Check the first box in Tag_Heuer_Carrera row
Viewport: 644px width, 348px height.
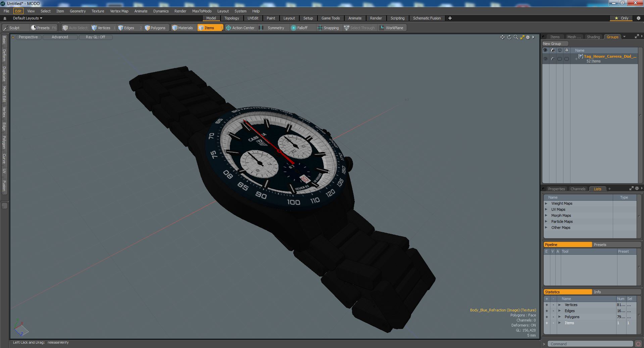[559, 59]
